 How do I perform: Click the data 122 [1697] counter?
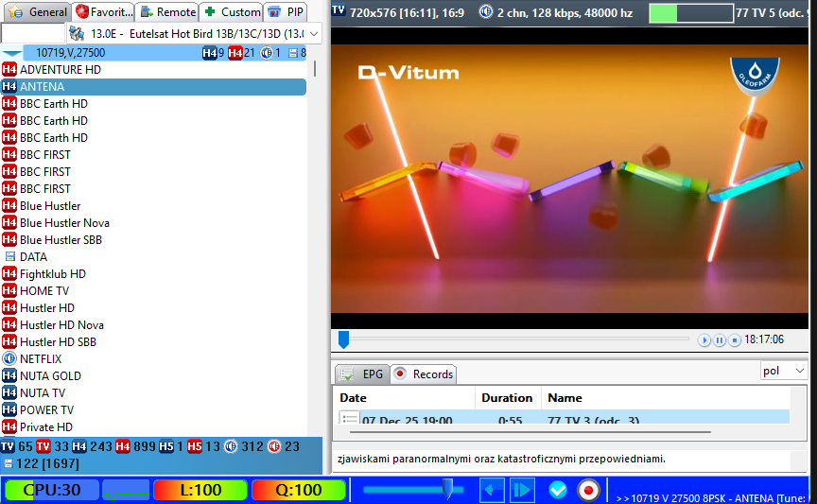point(42,463)
